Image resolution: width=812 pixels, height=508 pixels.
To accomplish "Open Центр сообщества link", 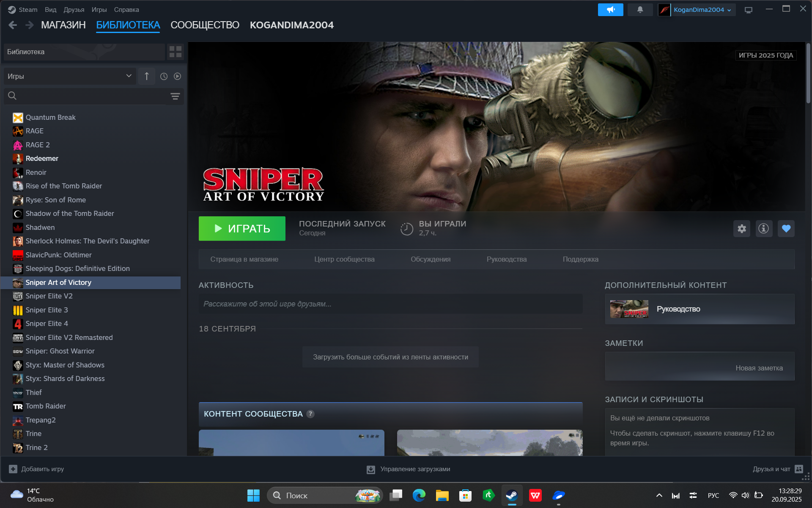I will tap(344, 259).
